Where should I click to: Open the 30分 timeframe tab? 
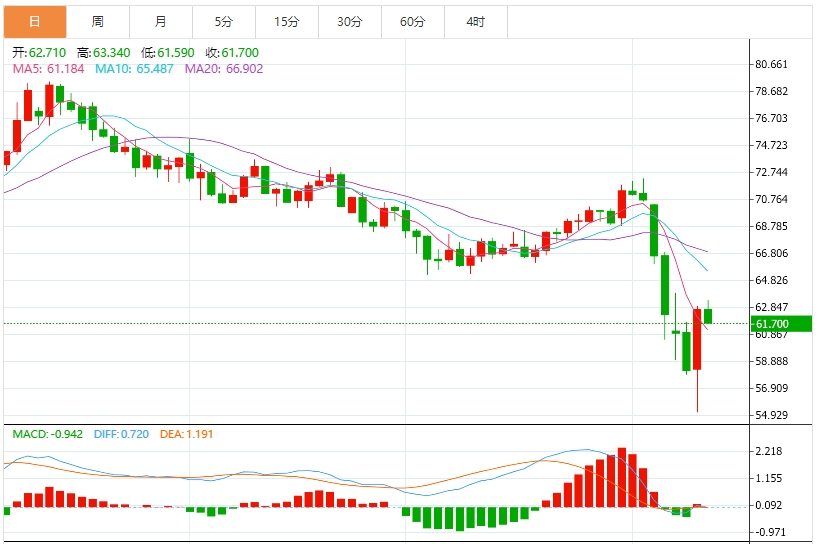coord(350,22)
